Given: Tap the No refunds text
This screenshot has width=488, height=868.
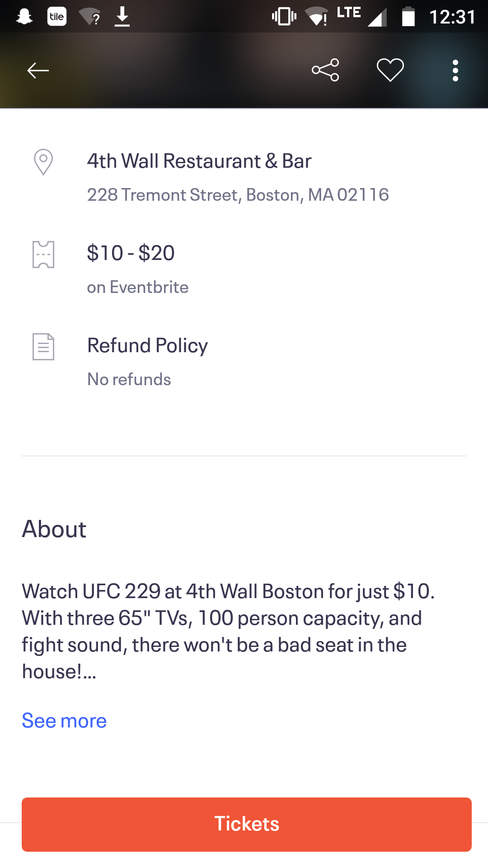Looking at the screenshot, I should [x=129, y=379].
